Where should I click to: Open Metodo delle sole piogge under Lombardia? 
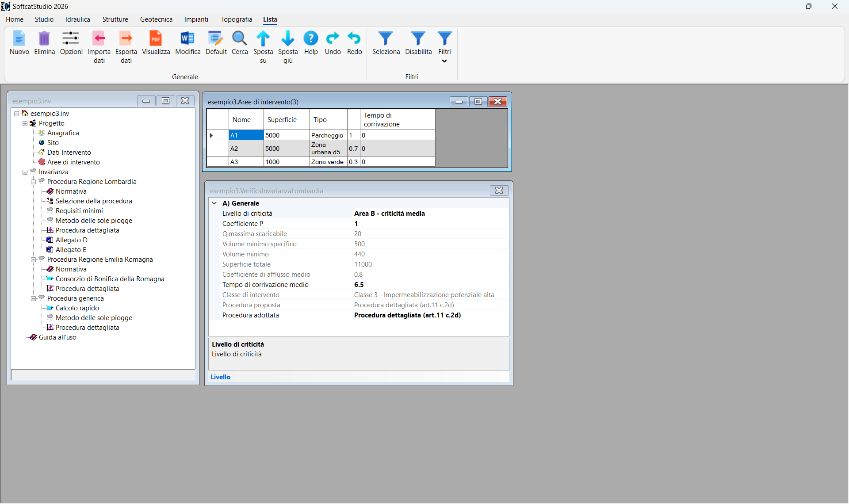tap(94, 221)
